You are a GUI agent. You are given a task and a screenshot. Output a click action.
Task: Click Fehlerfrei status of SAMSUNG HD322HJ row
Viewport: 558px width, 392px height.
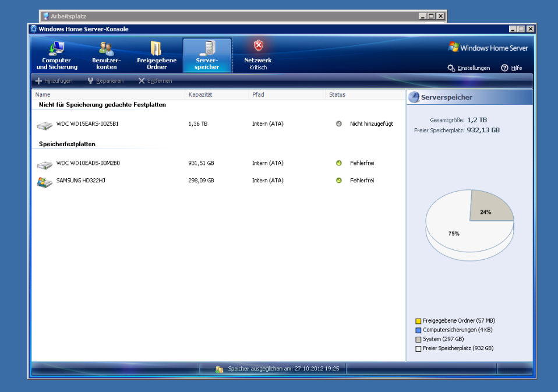tap(362, 181)
